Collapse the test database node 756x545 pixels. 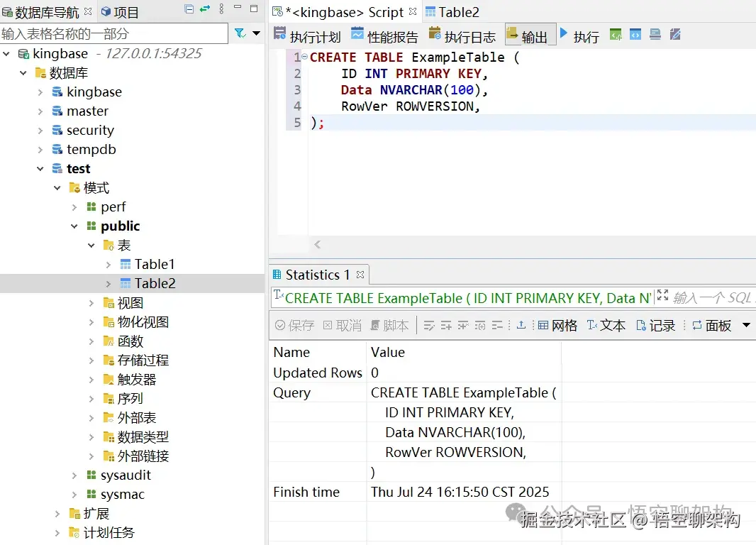coord(40,169)
